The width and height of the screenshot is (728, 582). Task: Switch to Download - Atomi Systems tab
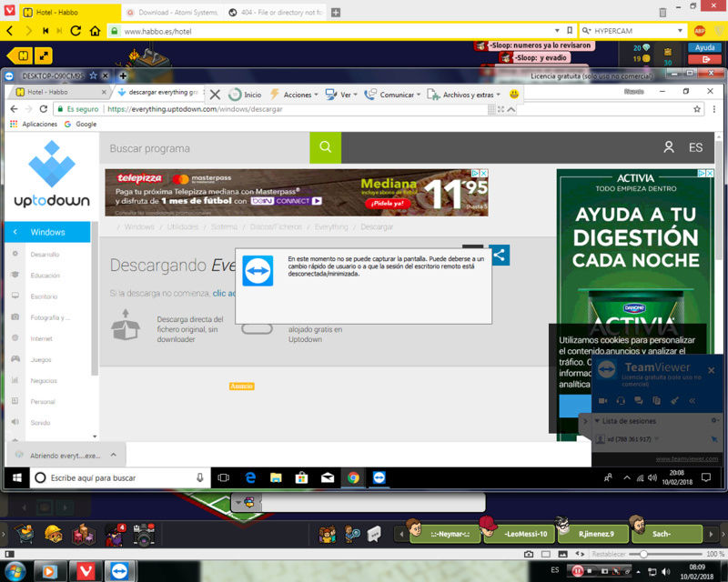172,13
